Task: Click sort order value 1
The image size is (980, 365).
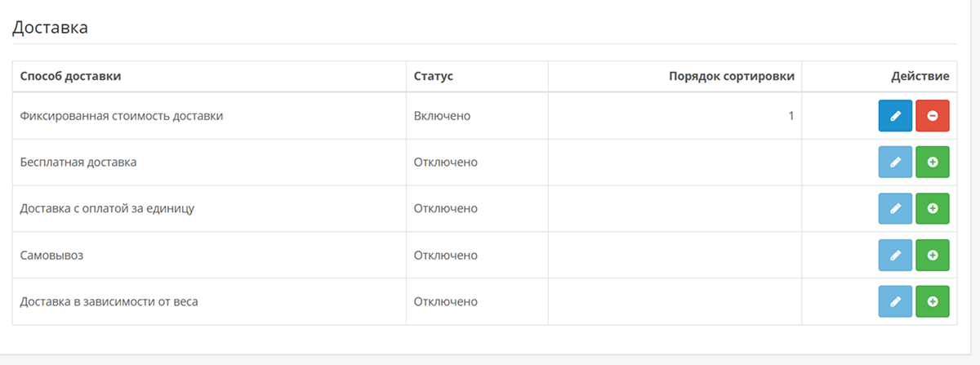Action: point(791,116)
